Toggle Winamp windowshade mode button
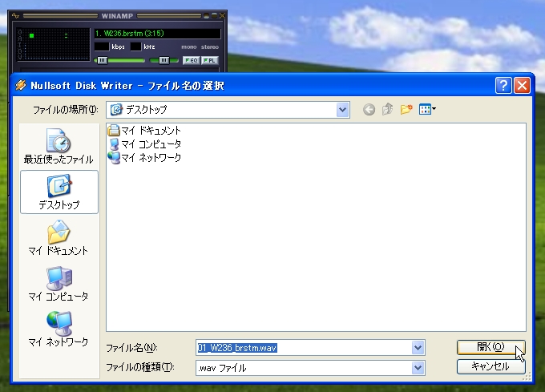This screenshot has width=545, height=392. pyautogui.click(x=214, y=16)
